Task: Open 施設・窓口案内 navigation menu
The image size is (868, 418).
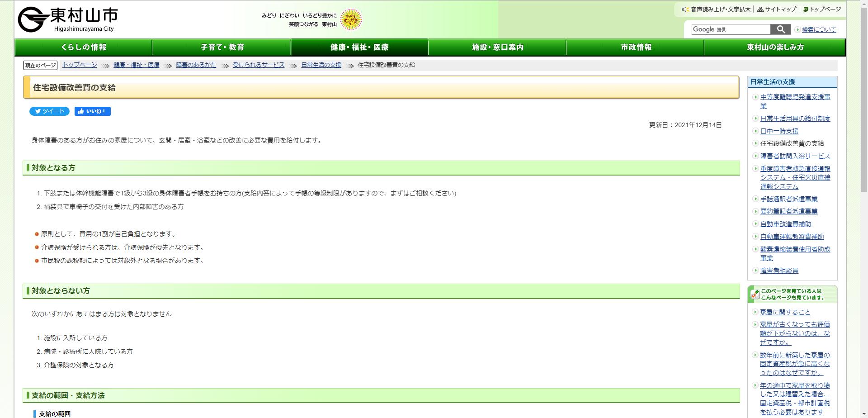Action: click(x=498, y=47)
